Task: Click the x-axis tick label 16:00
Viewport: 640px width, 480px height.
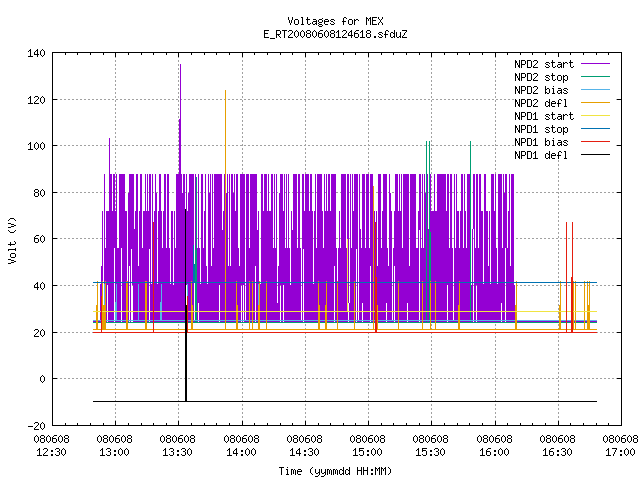Action: point(494,452)
